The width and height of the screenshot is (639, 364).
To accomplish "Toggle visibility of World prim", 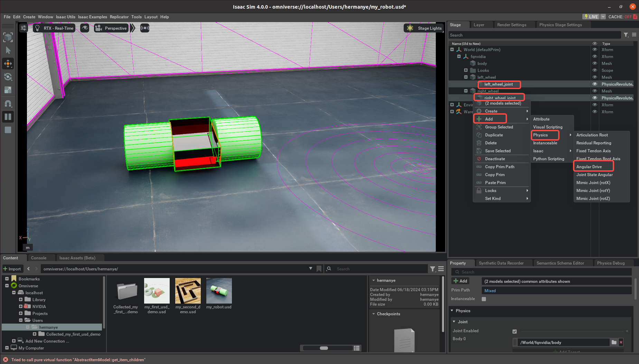I will pyautogui.click(x=595, y=50).
